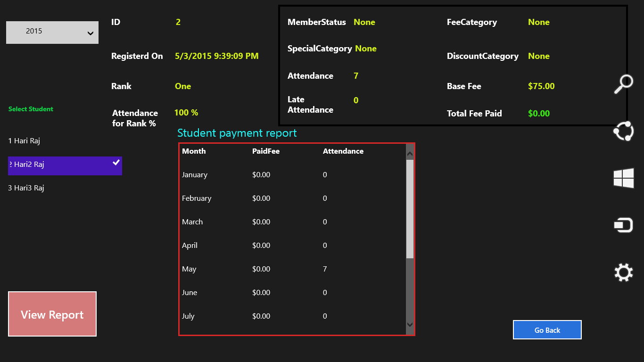Click the Attendance column header in report

[343, 151]
